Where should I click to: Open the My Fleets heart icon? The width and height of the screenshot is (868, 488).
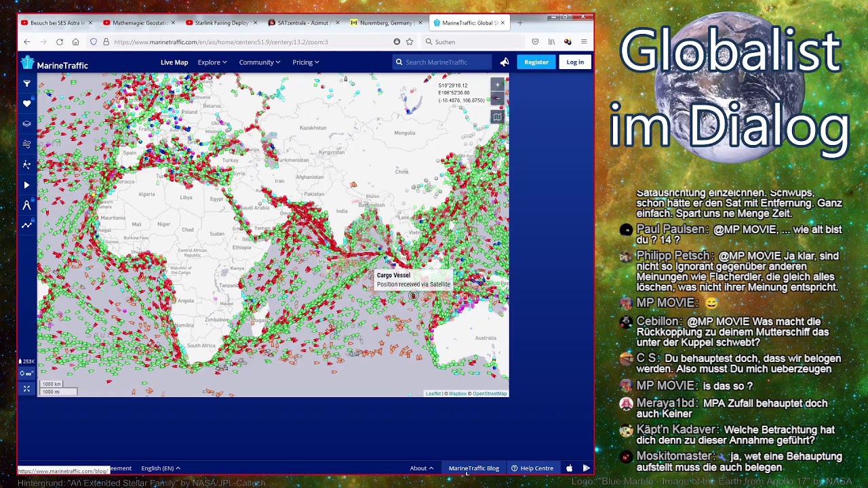pos(27,104)
